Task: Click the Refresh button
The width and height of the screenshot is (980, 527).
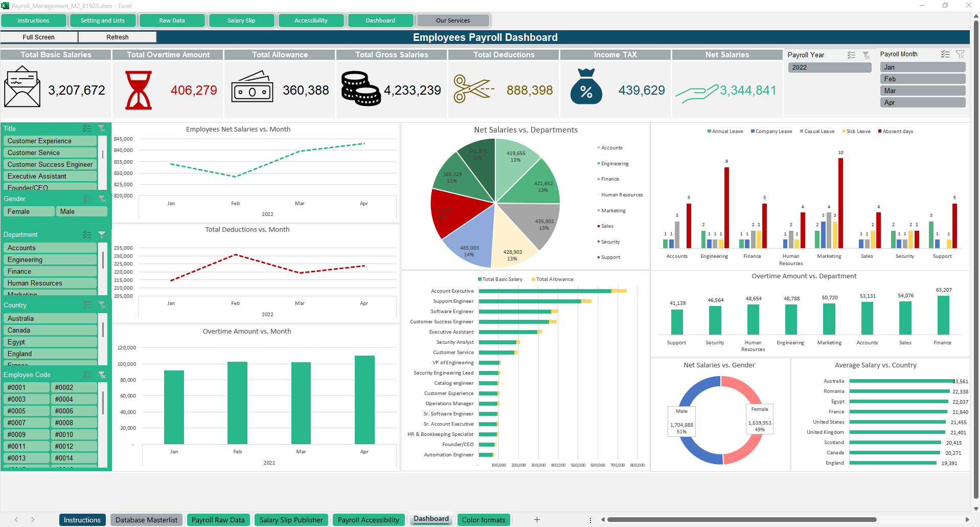Action: 118,37
